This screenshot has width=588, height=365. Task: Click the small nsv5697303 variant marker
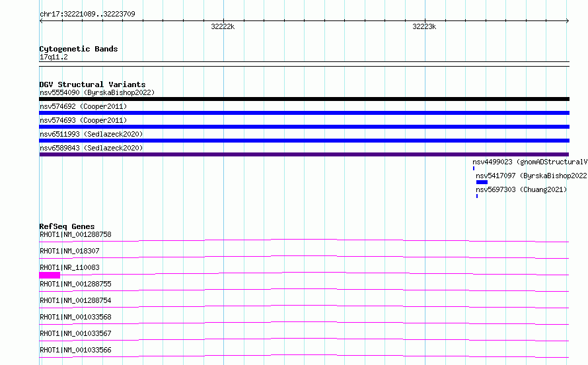[x=477, y=196]
